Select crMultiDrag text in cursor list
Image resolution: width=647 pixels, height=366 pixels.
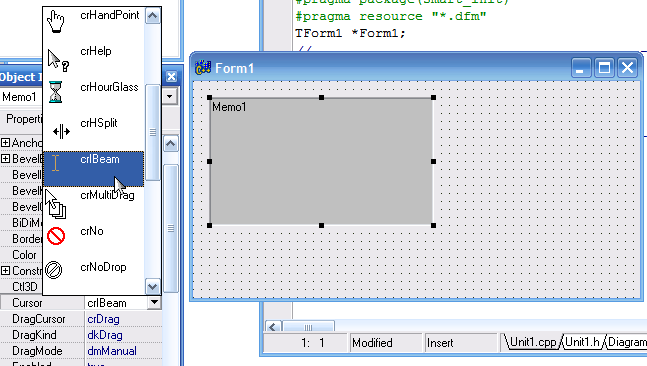click(107, 195)
